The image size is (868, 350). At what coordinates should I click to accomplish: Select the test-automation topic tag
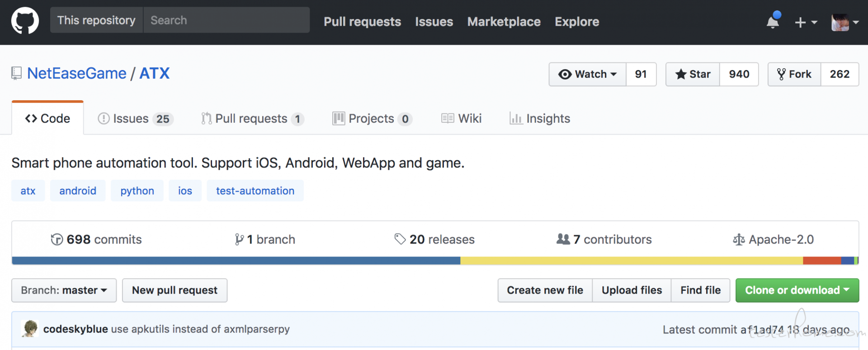click(x=255, y=191)
